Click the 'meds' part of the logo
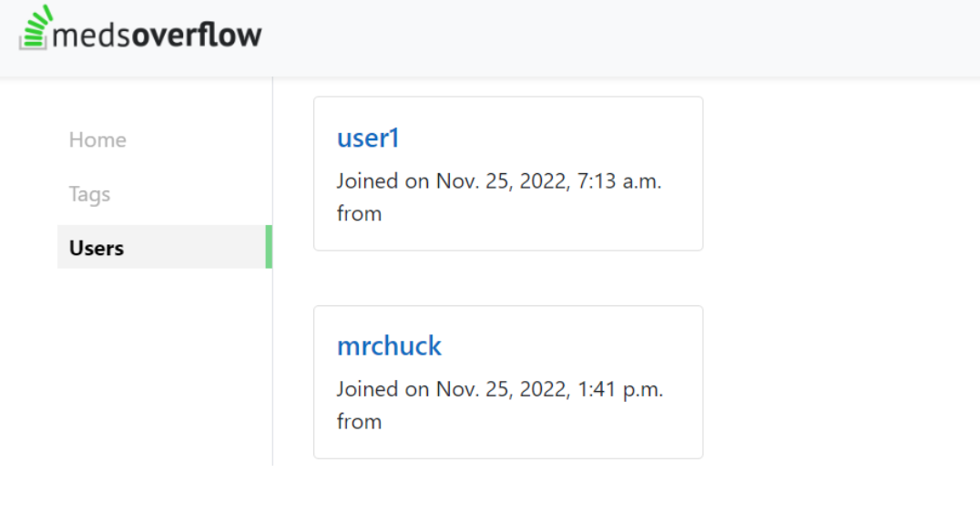This screenshot has width=980, height=524. (92, 36)
